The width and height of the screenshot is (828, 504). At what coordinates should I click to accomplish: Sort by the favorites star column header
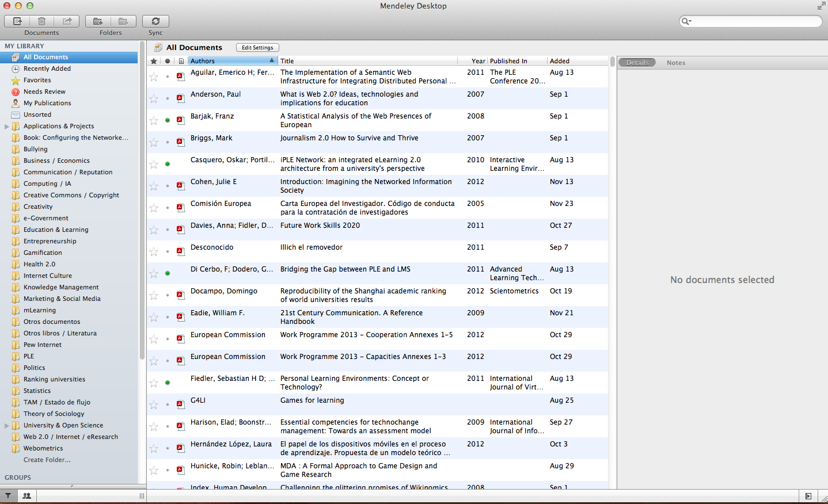click(x=154, y=61)
